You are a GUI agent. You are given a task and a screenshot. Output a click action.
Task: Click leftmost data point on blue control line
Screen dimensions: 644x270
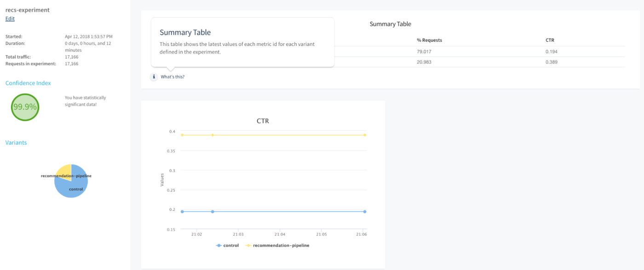[182, 212]
